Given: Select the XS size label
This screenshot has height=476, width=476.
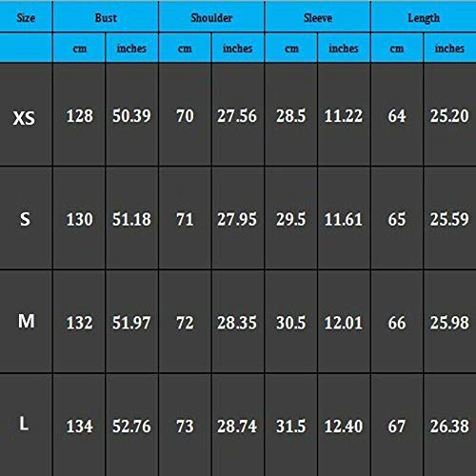Looking at the screenshot, I should click(24, 118).
